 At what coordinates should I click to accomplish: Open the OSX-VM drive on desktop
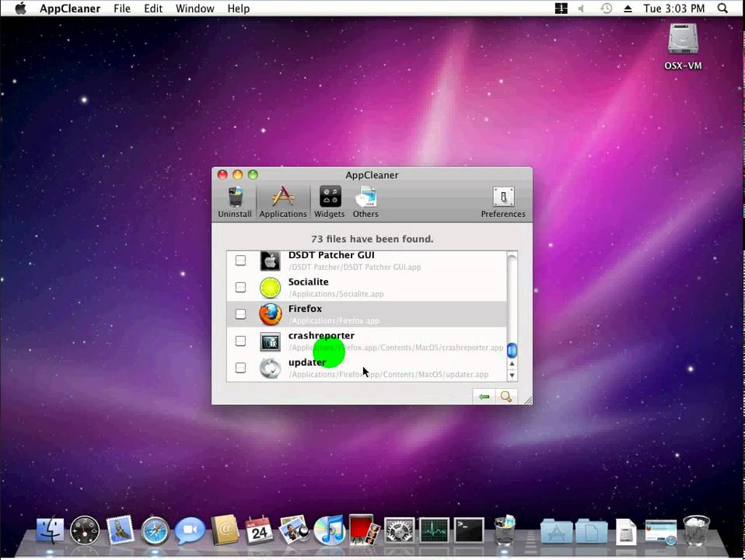coord(683,46)
